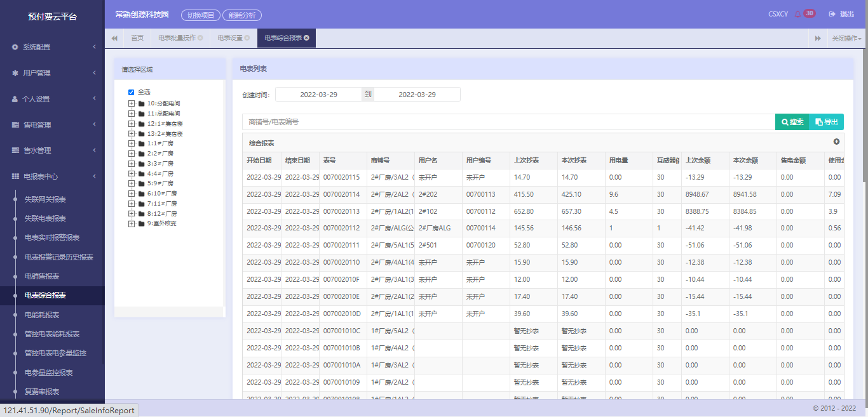This screenshot has width=868, height=417.
Task: Click table cell 表号 0070020115
Action: (x=341, y=177)
